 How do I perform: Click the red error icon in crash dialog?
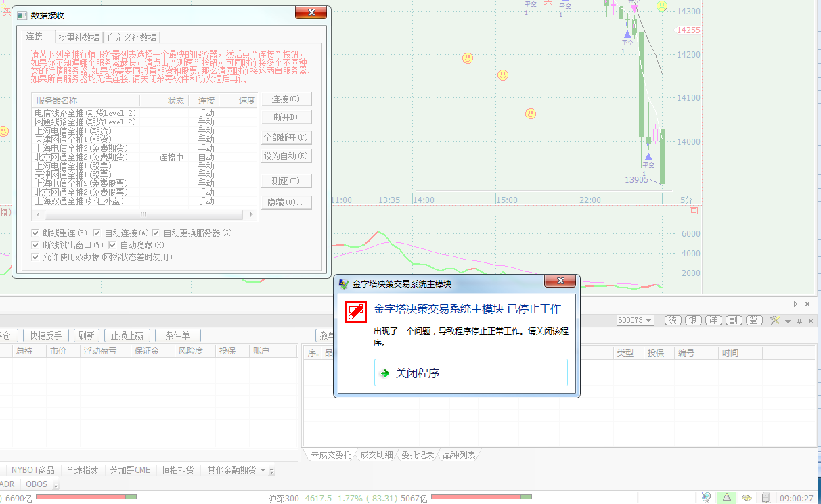click(355, 311)
